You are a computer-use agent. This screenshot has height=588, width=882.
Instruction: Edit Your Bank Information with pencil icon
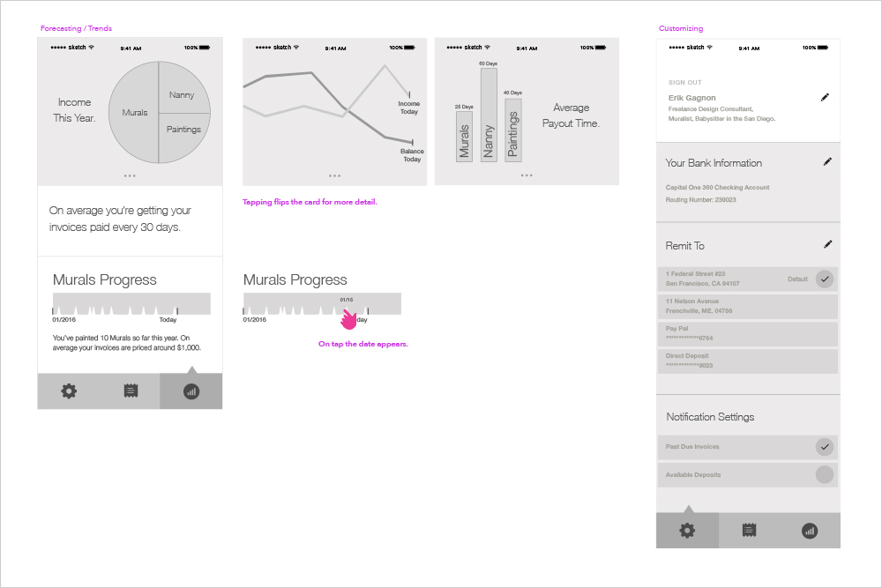pyautogui.click(x=827, y=162)
